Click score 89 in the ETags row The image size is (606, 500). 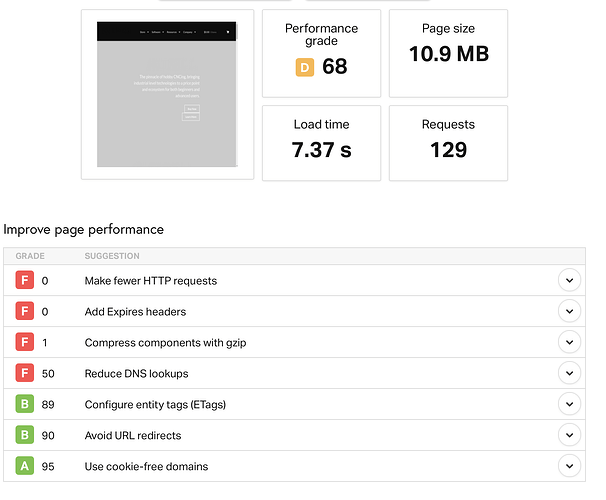48,405
